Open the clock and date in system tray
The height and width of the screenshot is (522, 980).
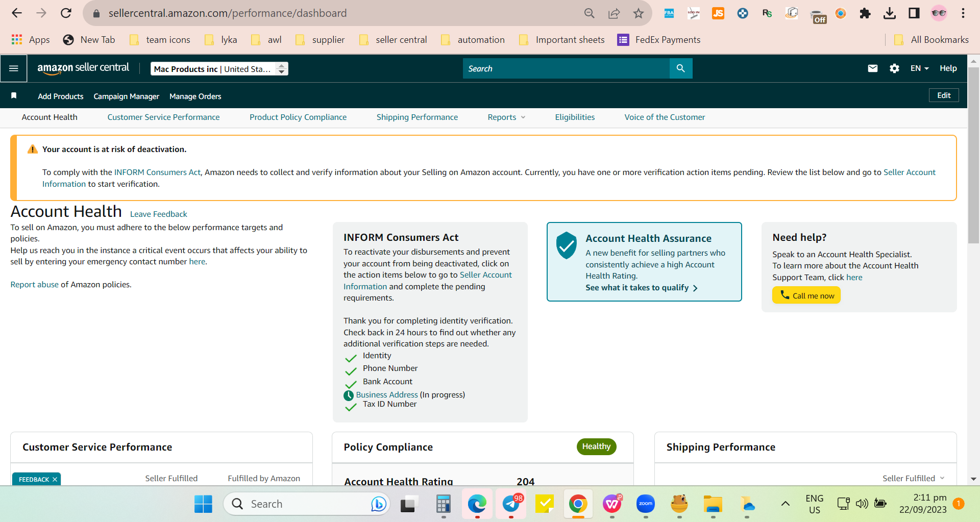923,504
